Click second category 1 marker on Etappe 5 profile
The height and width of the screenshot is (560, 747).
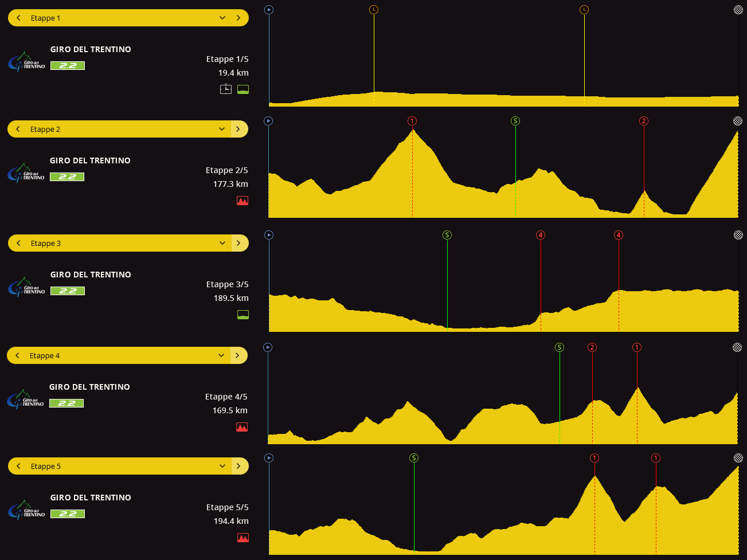pos(656,458)
